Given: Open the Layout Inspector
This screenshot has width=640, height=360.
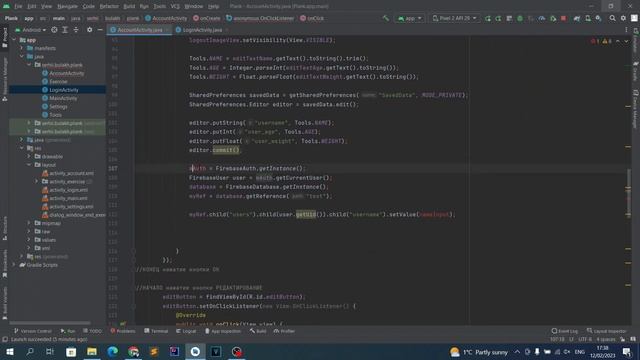Looking at the screenshot, I should [x=607, y=331].
